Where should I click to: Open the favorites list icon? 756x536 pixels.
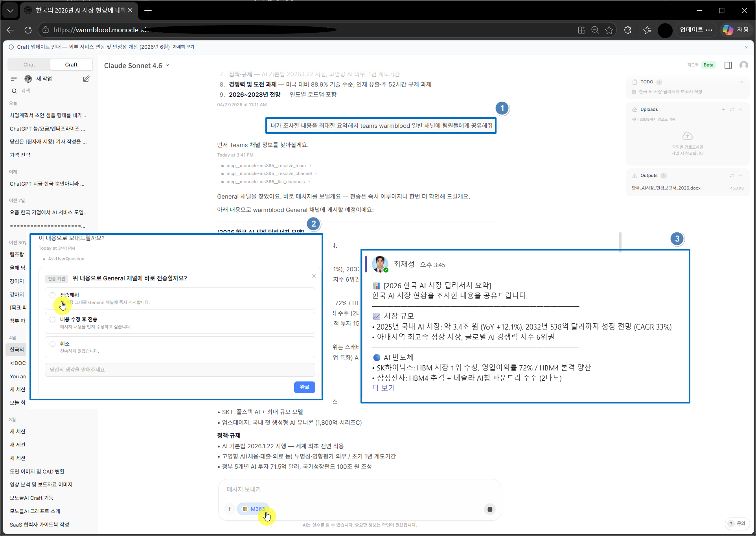pos(647,30)
